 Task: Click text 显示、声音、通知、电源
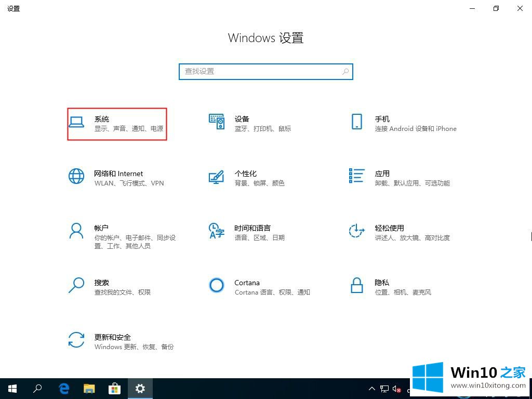coord(129,129)
